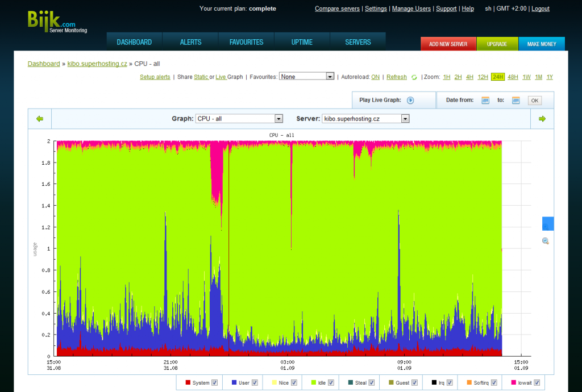This screenshot has height=392, width=582.
Task: Click the red System legend swatch
Action: (x=188, y=382)
